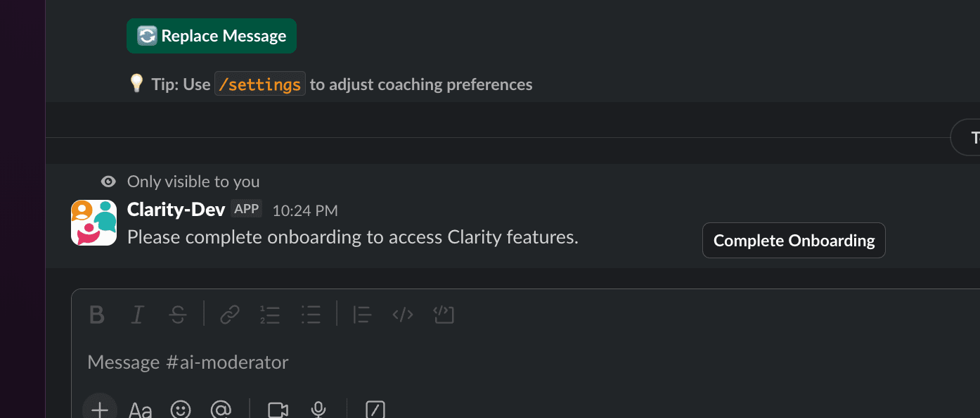Record a video clip
The height and width of the screenshot is (418, 980).
click(x=277, y=409)
